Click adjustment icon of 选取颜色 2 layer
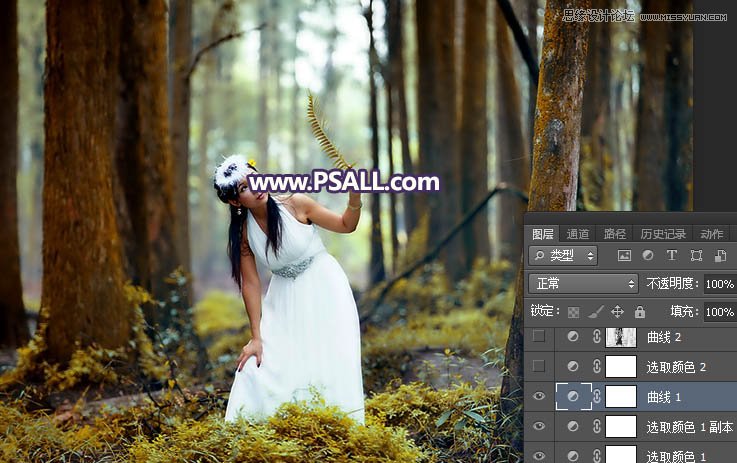Screen dimensions: 737x463 pyautogui.click(x=572, y=366)
